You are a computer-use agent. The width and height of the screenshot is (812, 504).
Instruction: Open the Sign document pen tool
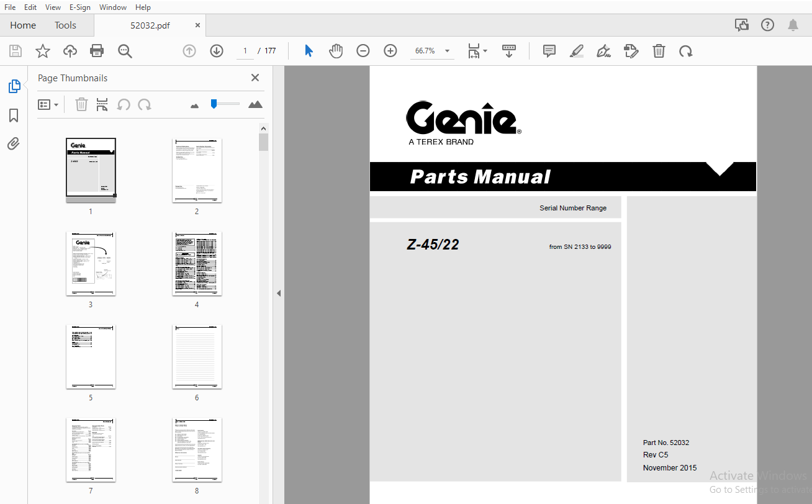[603, 51]
